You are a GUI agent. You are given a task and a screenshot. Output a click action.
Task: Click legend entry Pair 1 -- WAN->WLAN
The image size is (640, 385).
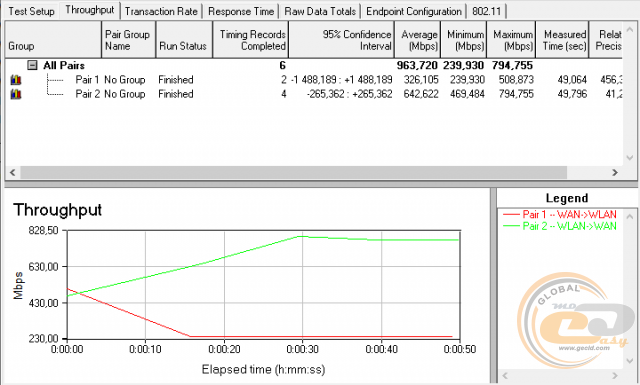[560, 214]
